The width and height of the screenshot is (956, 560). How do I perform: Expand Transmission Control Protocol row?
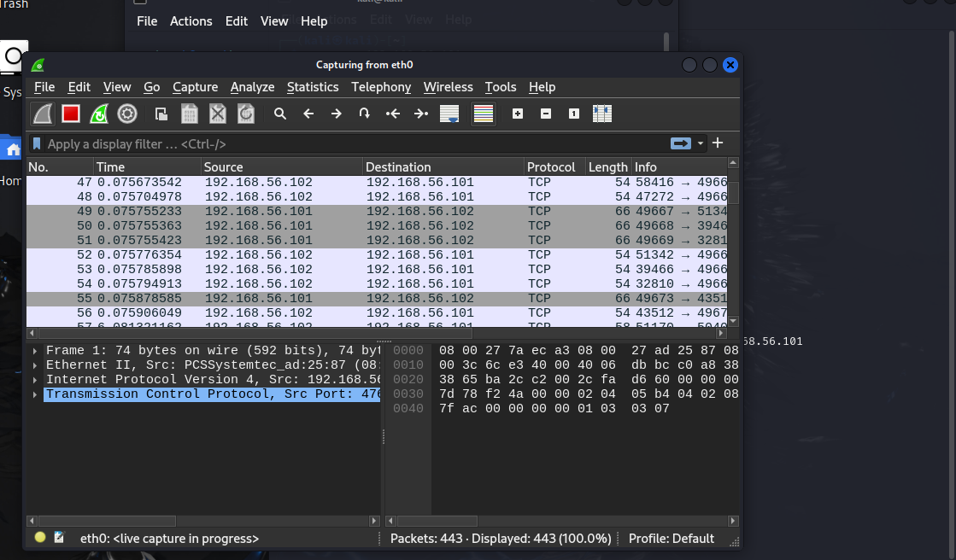point(35,394)
